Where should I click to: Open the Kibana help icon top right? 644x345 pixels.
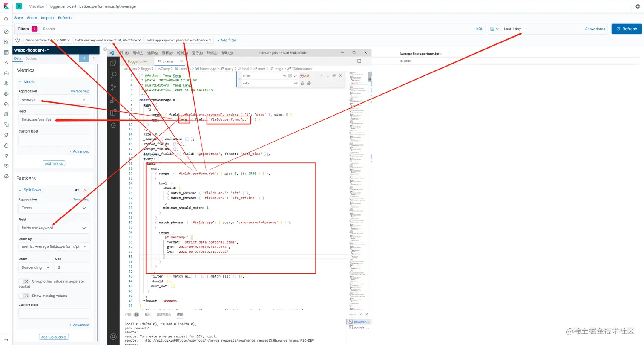point(638,7)
